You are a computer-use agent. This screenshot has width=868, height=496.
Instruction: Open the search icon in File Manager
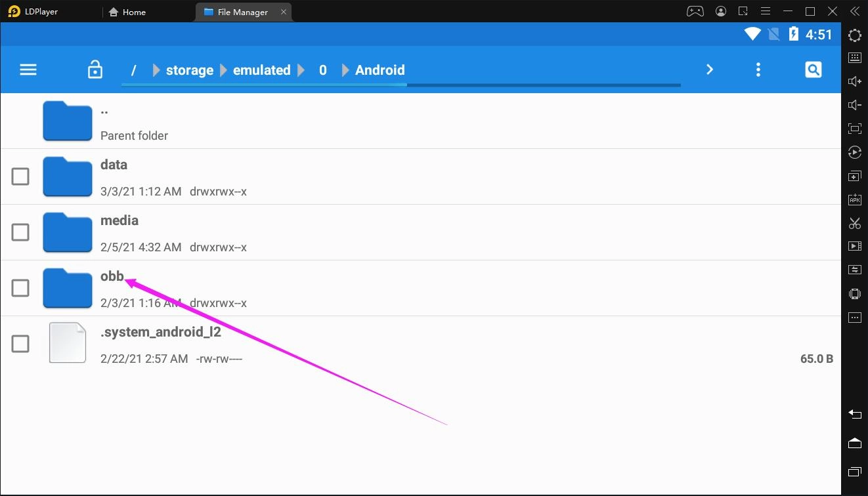(x=813, y=69)
